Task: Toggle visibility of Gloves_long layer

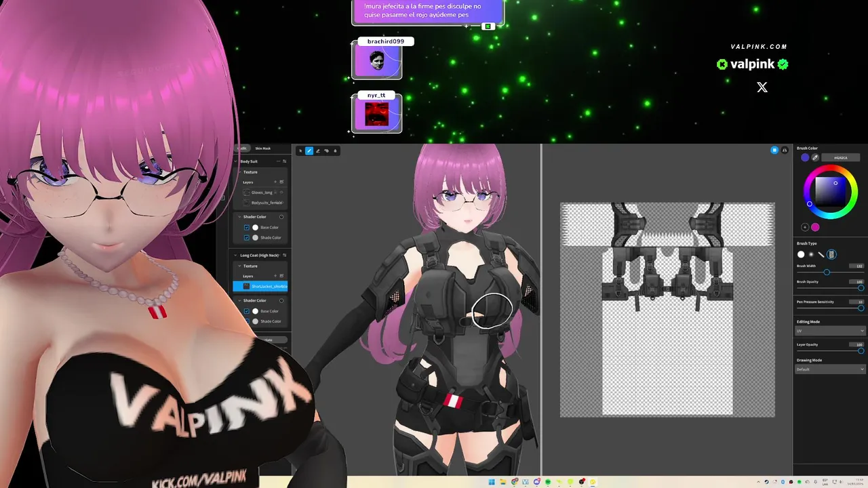Action: (281, 192)
